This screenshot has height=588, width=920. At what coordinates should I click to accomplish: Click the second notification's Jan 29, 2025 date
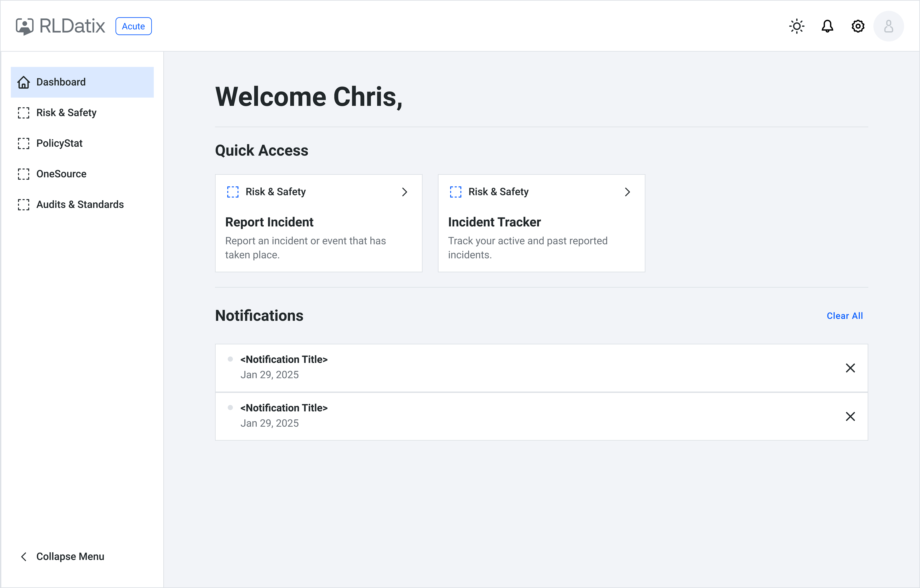point(269,423)
